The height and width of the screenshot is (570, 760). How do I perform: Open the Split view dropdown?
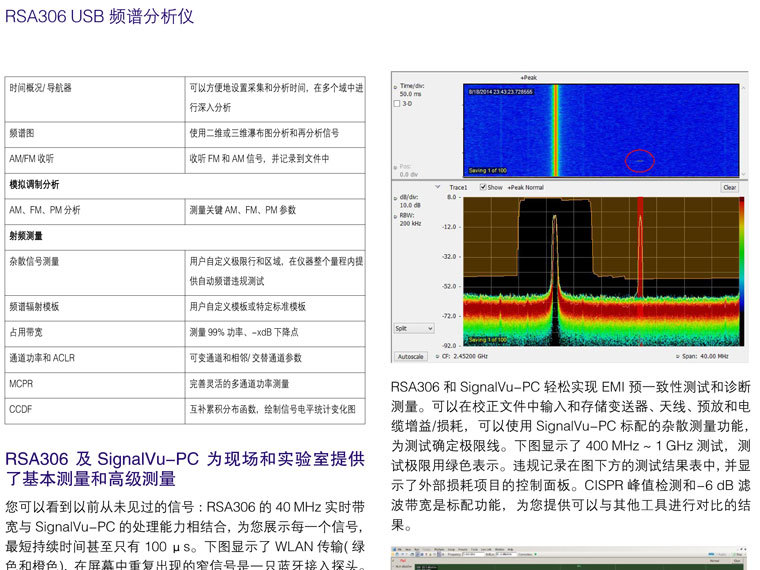pyautogui.click(x=413, y=329)
